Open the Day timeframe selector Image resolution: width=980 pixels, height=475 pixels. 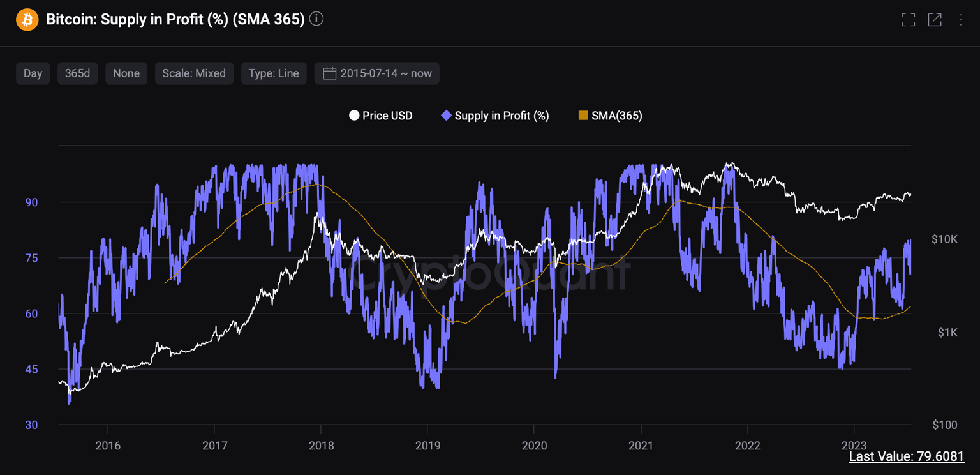33,73
